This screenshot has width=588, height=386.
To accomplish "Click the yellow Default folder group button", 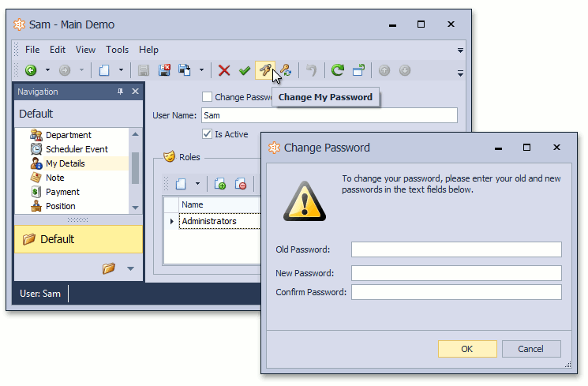I will click(78, 239).
